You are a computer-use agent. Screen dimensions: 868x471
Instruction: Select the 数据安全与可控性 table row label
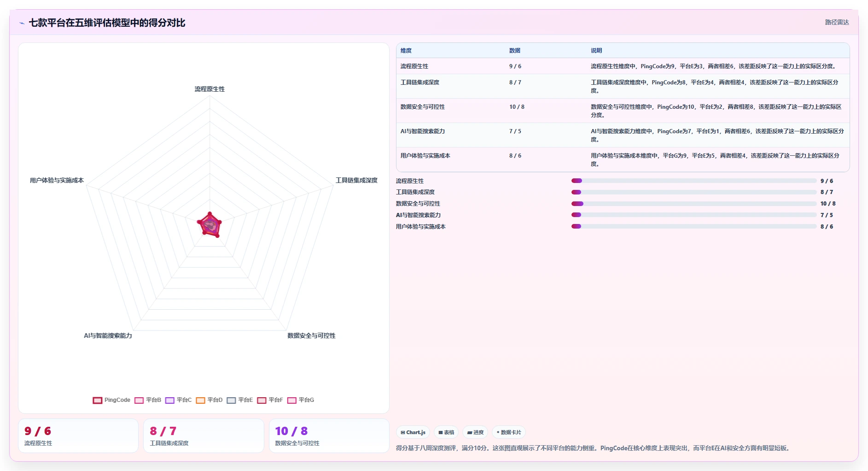pyautogui.click(x=423, y=107)
